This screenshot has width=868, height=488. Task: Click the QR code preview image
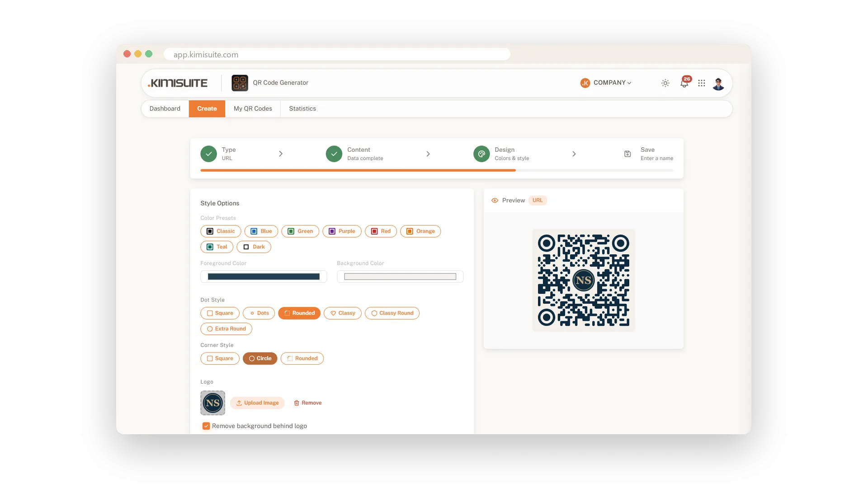[583, 280]
